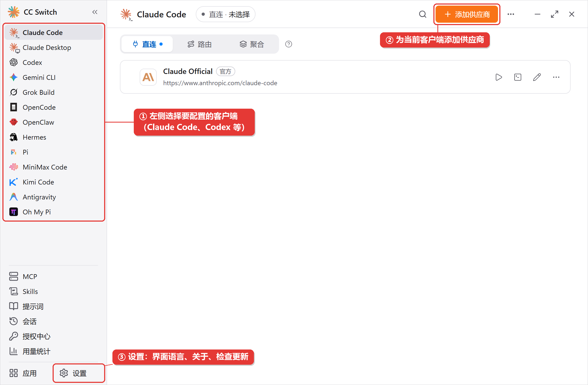This screenshot has width=588, height=385.
Task: Click the 直连 · 未选择 status pill
Action: 226,14
